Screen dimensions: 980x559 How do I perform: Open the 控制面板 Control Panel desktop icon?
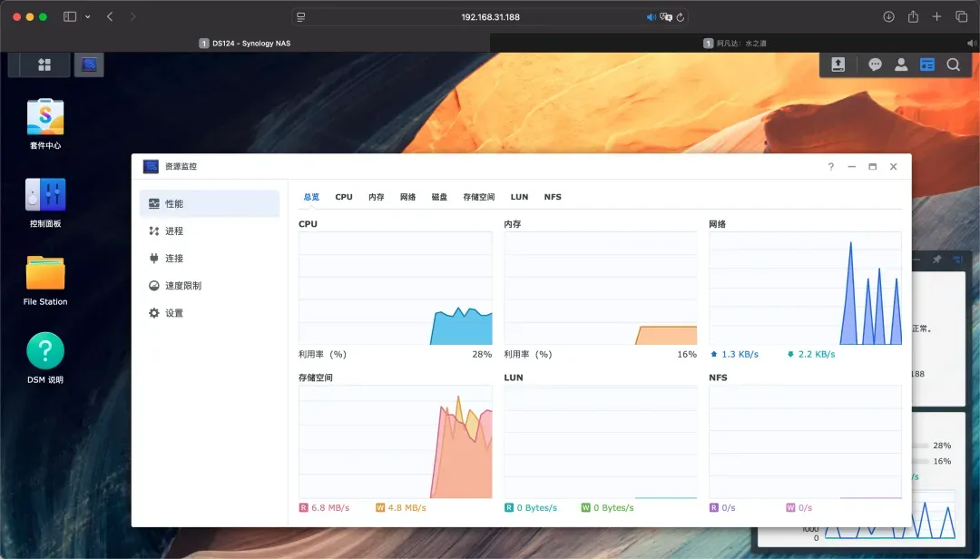[x=45, y=202]
